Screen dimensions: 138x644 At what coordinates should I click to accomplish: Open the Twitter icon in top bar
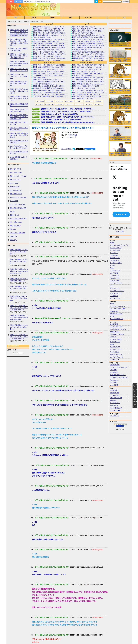point(96,2)
